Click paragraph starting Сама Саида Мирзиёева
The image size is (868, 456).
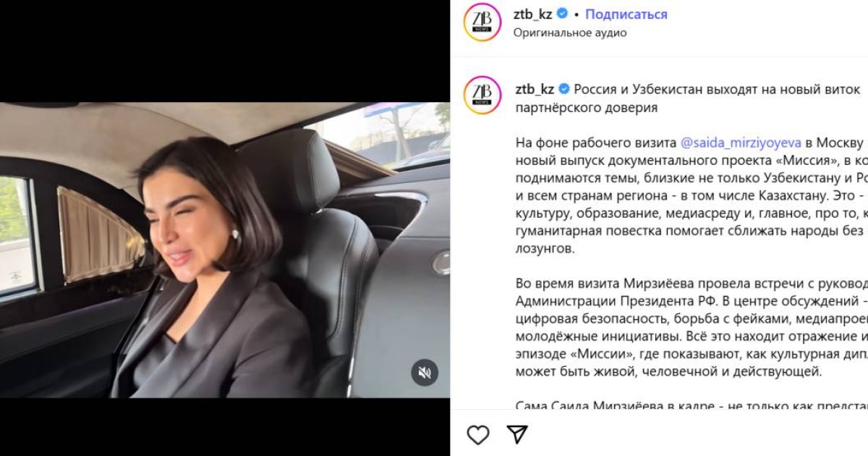coord(691,405)
